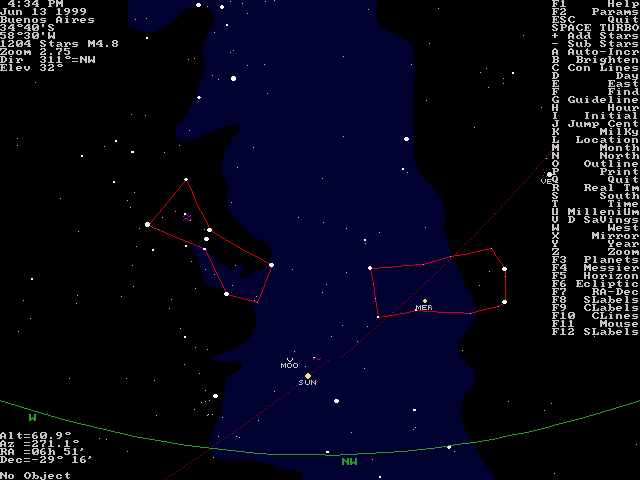640x480 pixels.
Task: Click the 'Jun 13 1999' date readout
Action: pos(43,12)
